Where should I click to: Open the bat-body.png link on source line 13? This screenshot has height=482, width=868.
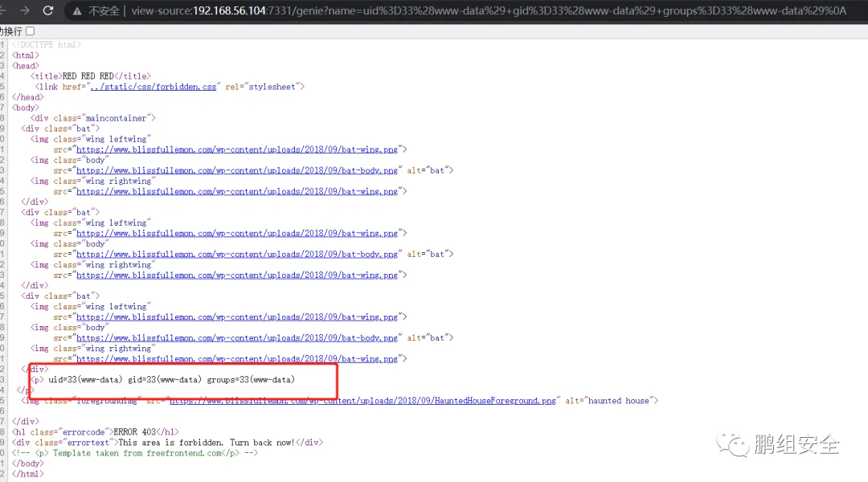point(237,170)
